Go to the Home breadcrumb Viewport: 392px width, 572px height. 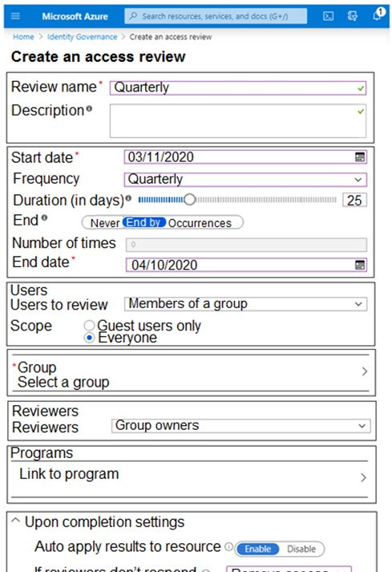coord(23,37)
